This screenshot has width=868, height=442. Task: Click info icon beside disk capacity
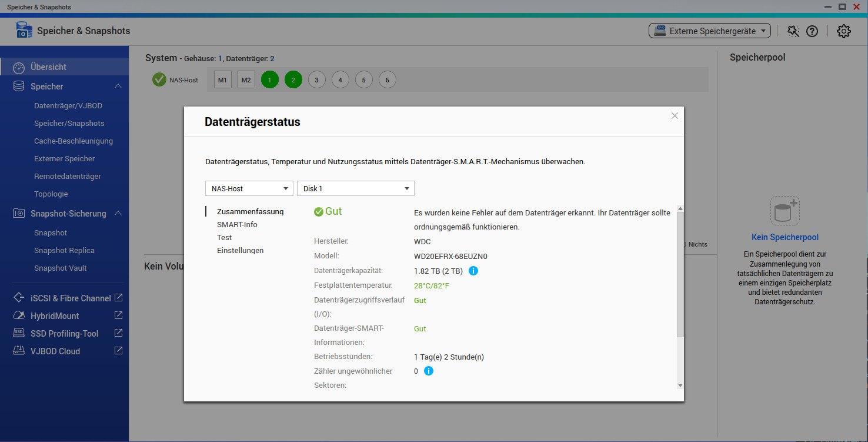coord(473,271)
